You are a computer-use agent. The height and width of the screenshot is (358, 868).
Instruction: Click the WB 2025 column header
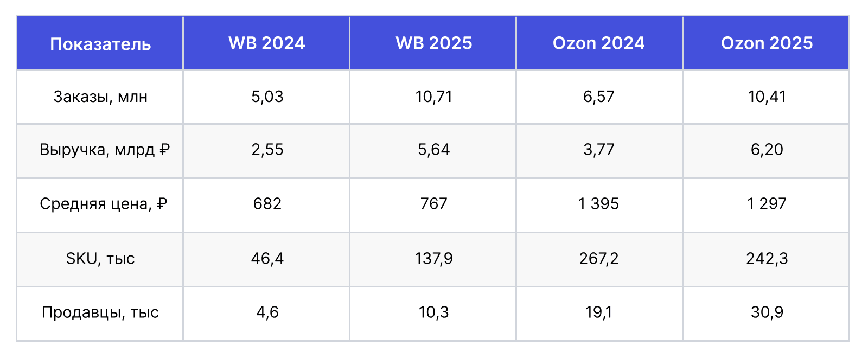pyautogui.click(x=433, y=43)
